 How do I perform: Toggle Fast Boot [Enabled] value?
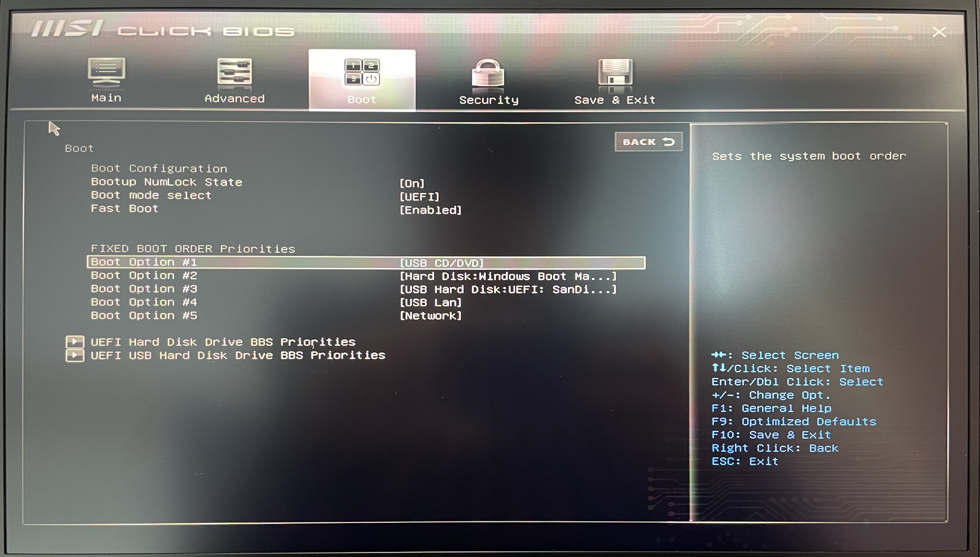click(x=430, y=210)
